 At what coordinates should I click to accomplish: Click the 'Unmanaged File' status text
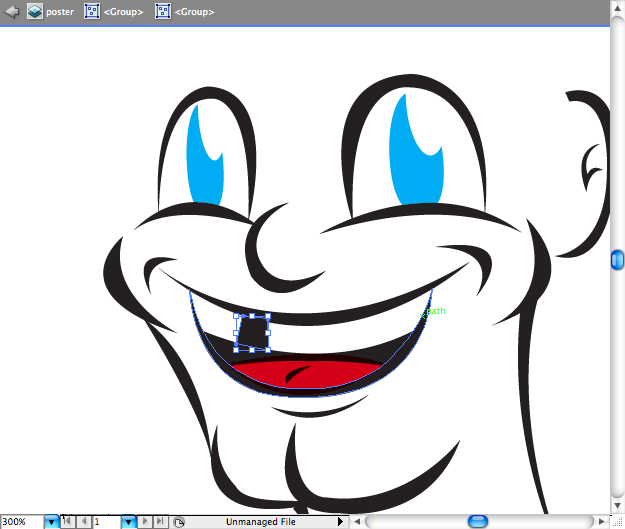(261, 522)
